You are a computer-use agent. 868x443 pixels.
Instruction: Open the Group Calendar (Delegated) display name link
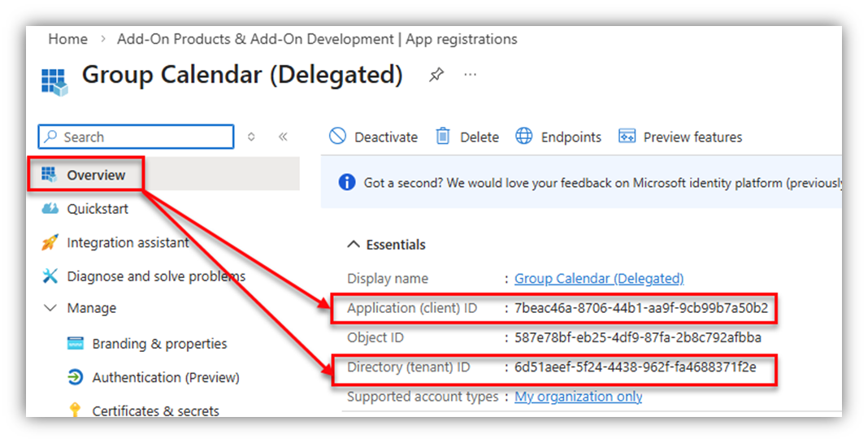[599, 279]
